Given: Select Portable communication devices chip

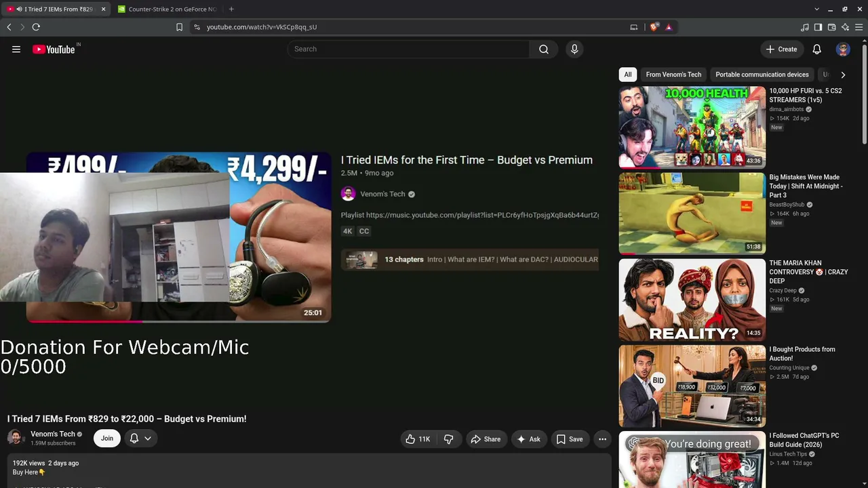Looking at the screenshot, I should click(762, 75).
